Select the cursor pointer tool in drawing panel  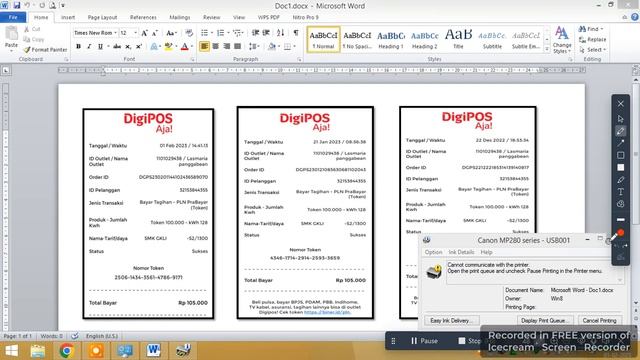[620, 119]
